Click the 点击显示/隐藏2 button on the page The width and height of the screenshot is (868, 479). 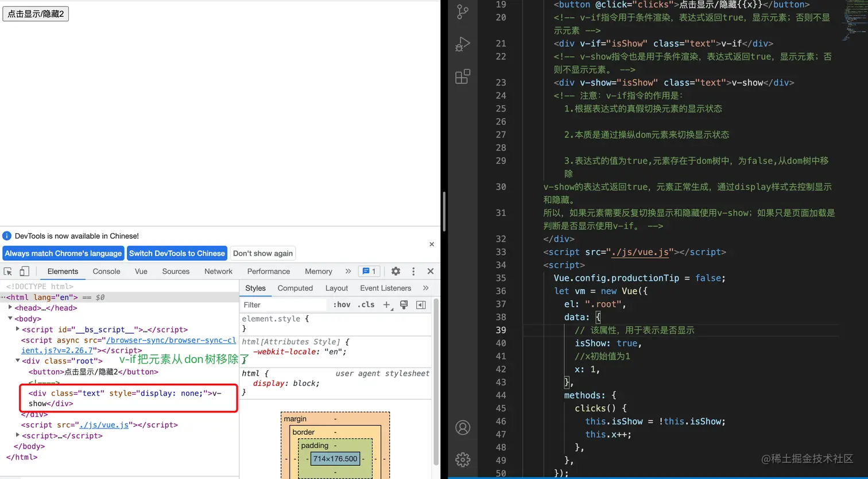pyautogui.click(x=36, y=14)
